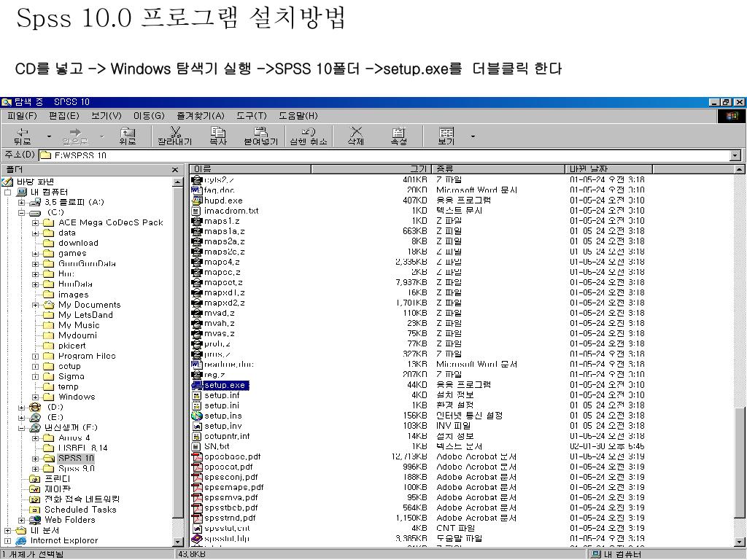The height and width of the screenshot is (560, 747).
Task: Click the Forward (앞으로) toolbar button
Action: point(75,136)
